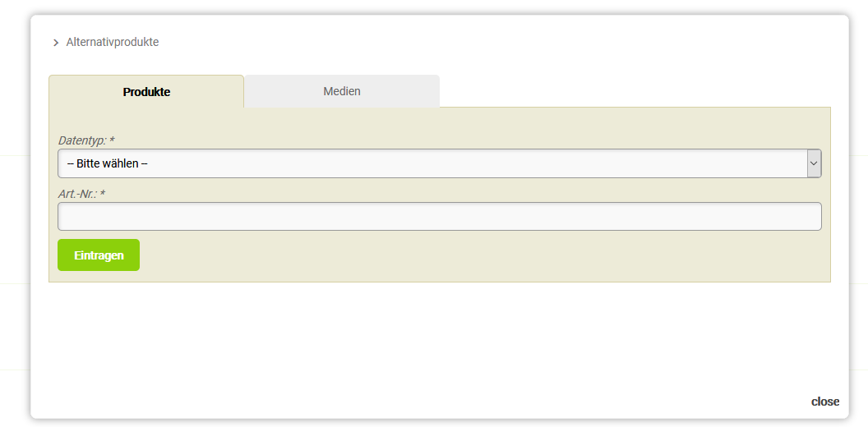
Task: Submit the form with Eintragen
Action: pyautogui.click(x=99, y=255)
